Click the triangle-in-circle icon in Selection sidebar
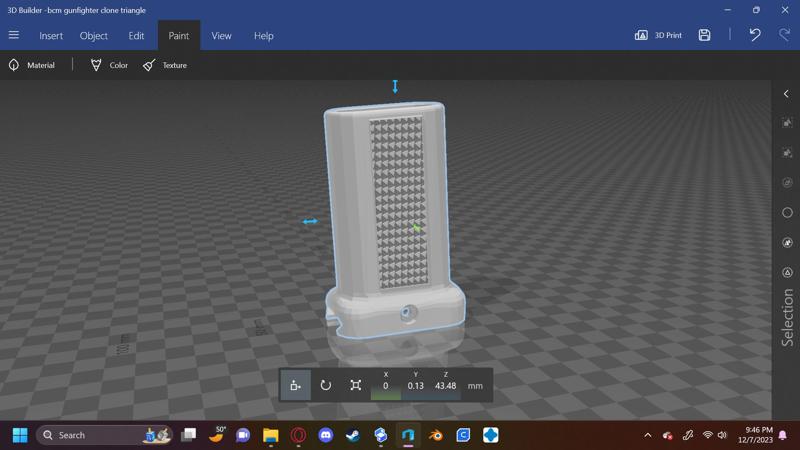This screenshot has width=800, height=450. point(787,272)
